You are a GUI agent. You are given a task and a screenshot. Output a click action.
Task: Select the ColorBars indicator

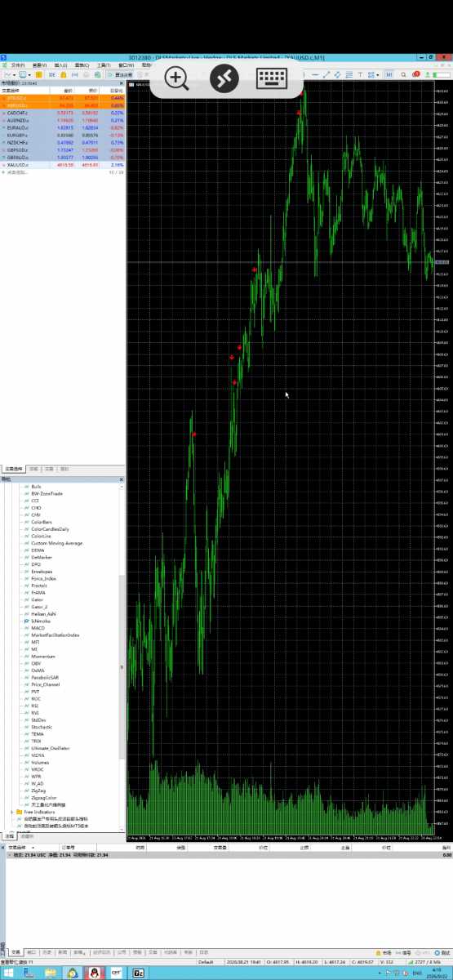pyautogui.click(x=42, y=522)
